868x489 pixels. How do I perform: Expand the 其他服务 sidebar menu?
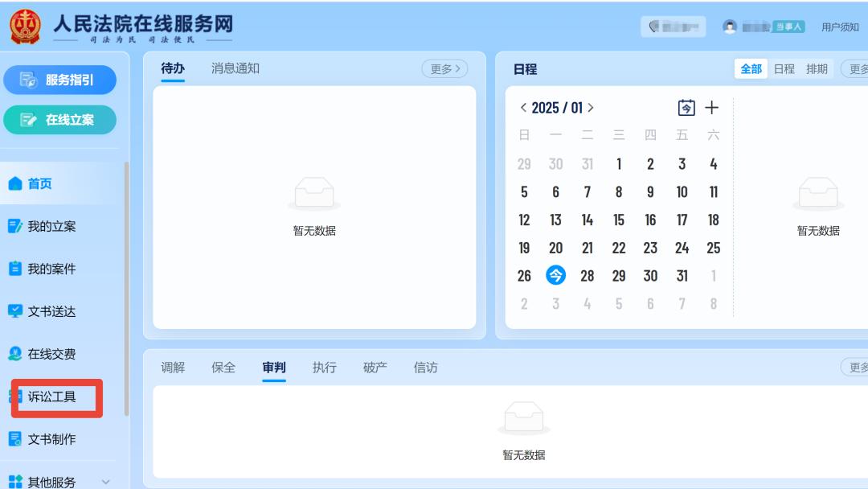tap(105, 482)
